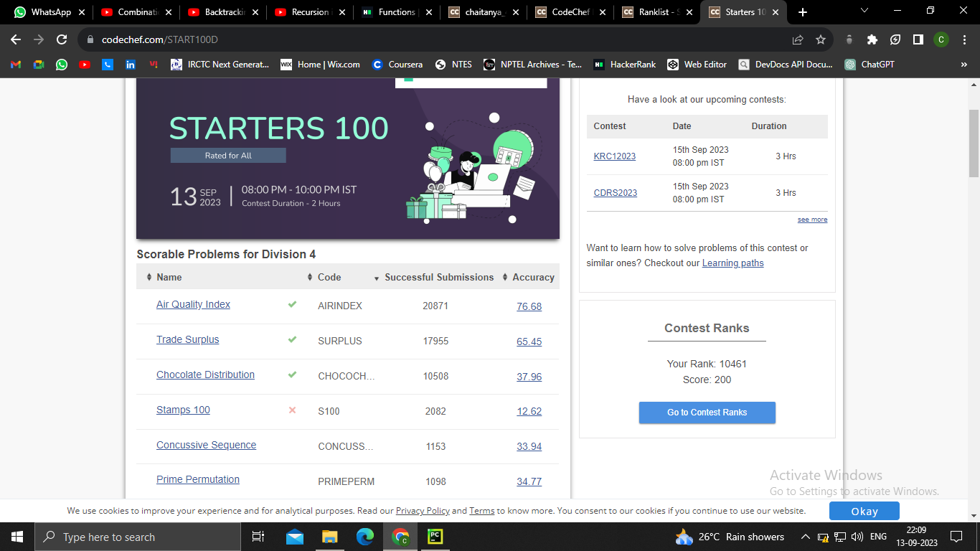Reload the CodeChef page
Screen dimensions: 980x551
(62, 39)
